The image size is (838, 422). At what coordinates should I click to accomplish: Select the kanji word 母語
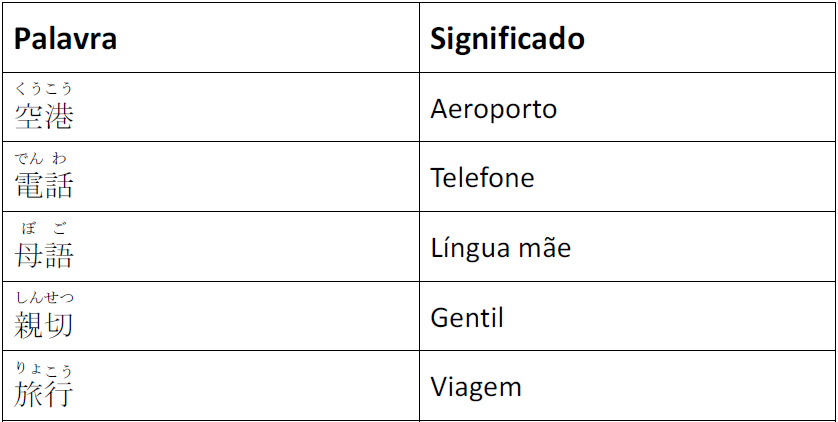[x=44, y=255]
